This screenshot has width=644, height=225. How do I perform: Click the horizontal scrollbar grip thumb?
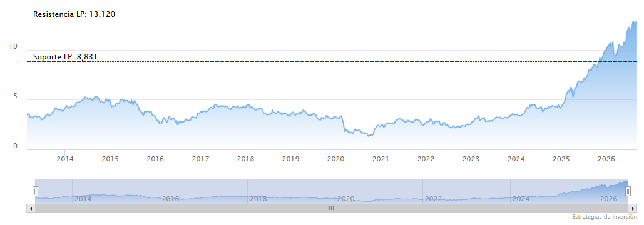[332, 208]
